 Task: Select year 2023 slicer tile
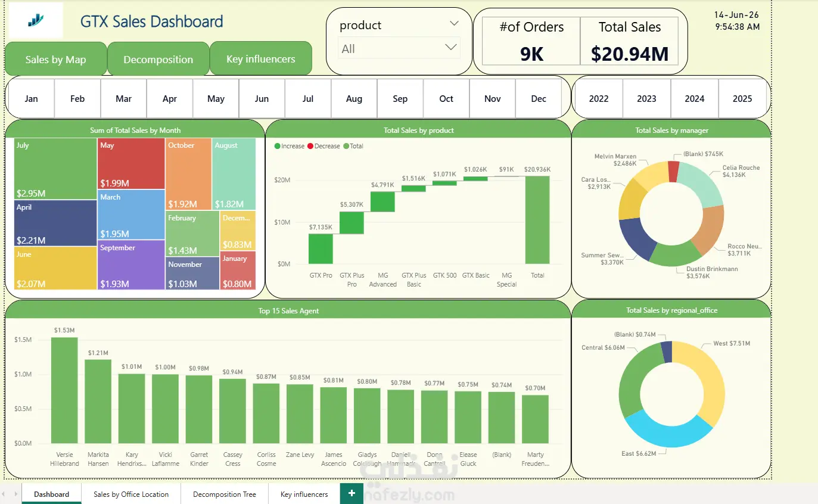pos(646,98)
